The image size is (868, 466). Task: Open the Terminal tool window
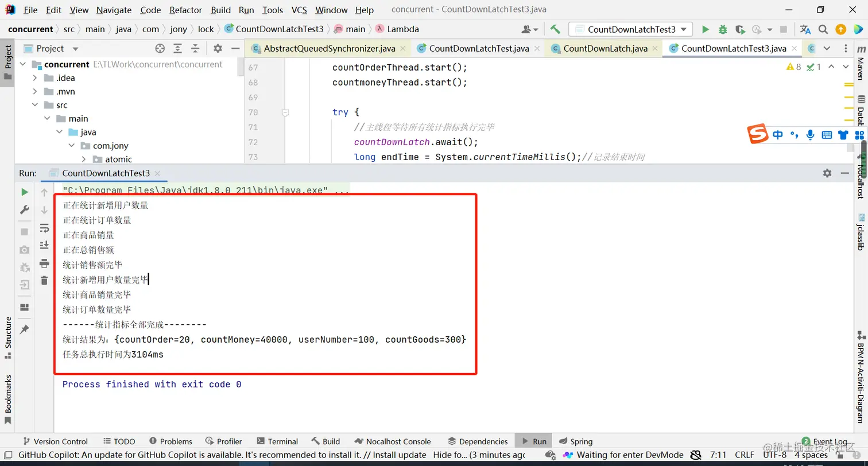[277, 441]
